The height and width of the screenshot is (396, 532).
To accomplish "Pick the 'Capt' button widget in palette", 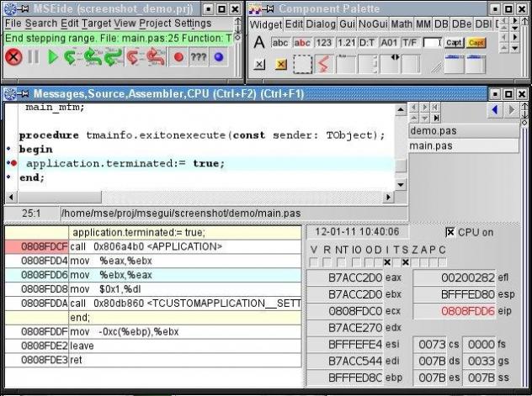I will click(x=454, y=43).
